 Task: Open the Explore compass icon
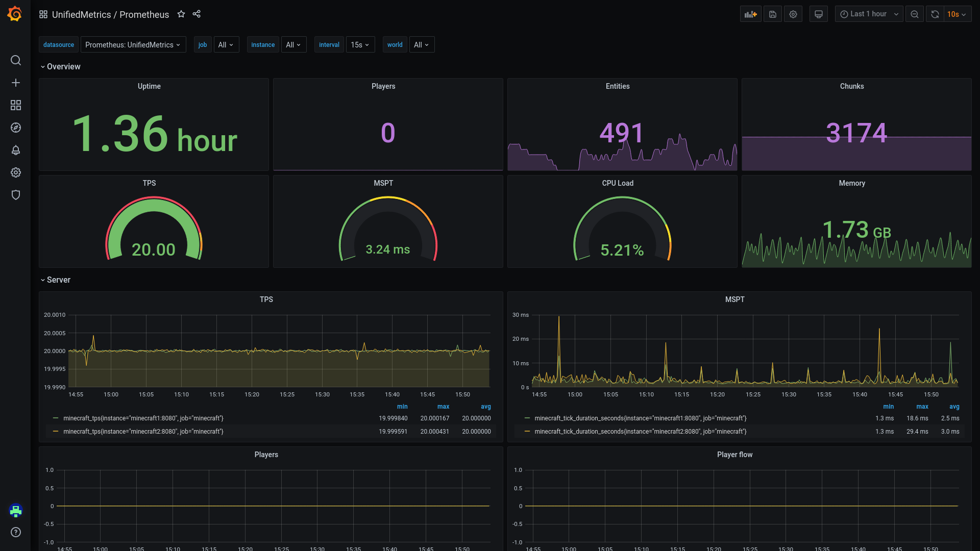pyautogui.click(x=16, y=128)
